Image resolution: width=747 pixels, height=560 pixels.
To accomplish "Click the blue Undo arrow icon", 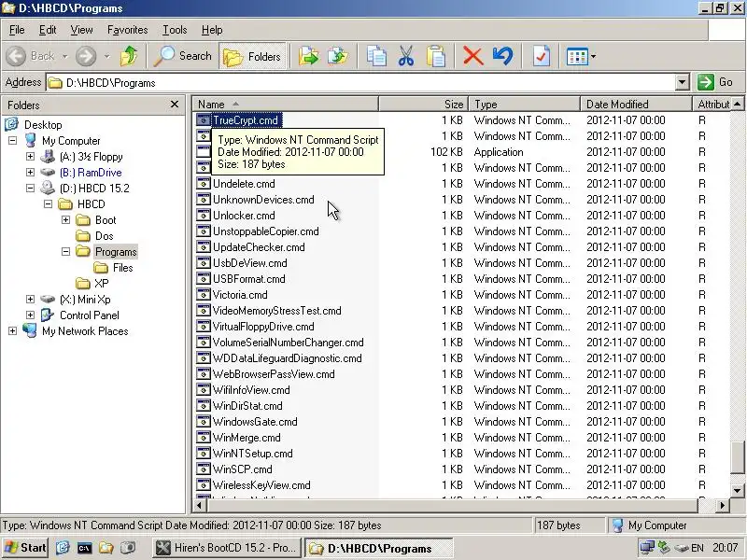I will 502,56.
